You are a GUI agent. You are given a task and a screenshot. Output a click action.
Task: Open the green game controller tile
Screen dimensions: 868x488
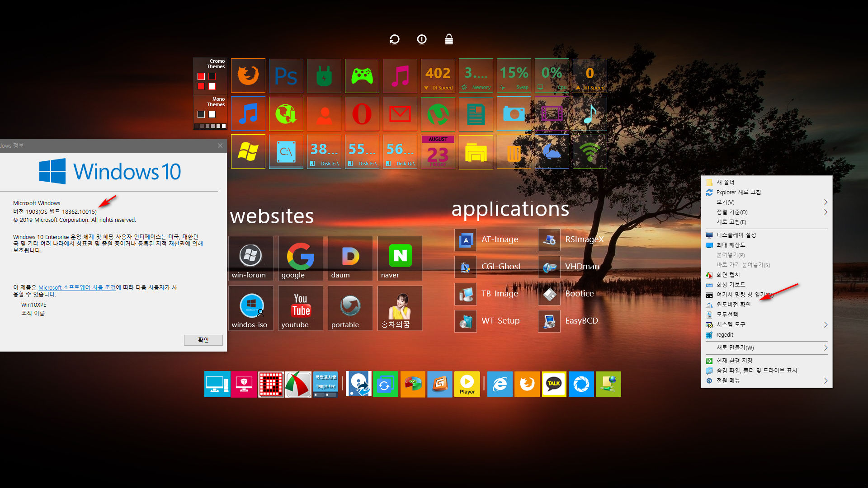[x=362, y=75]
